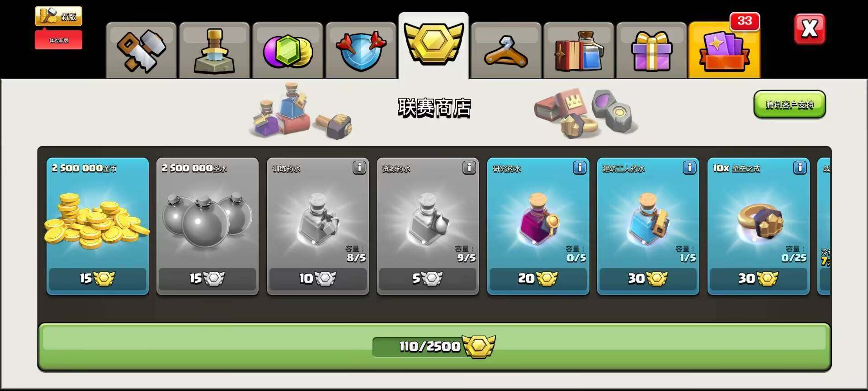Open the purple gift box tab
The width and height of the screenshot is (868, 391).
651,50
